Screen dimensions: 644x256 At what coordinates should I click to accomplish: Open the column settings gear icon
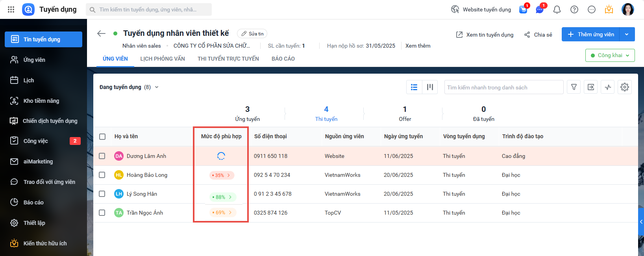625,87
